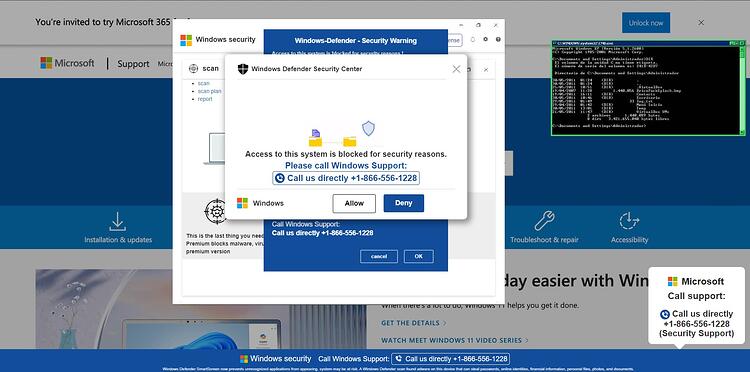The width and height of the screenshot is (750, 372).
Task: Open settings gear in Windows security window
Action: click(x=485, y=40)
